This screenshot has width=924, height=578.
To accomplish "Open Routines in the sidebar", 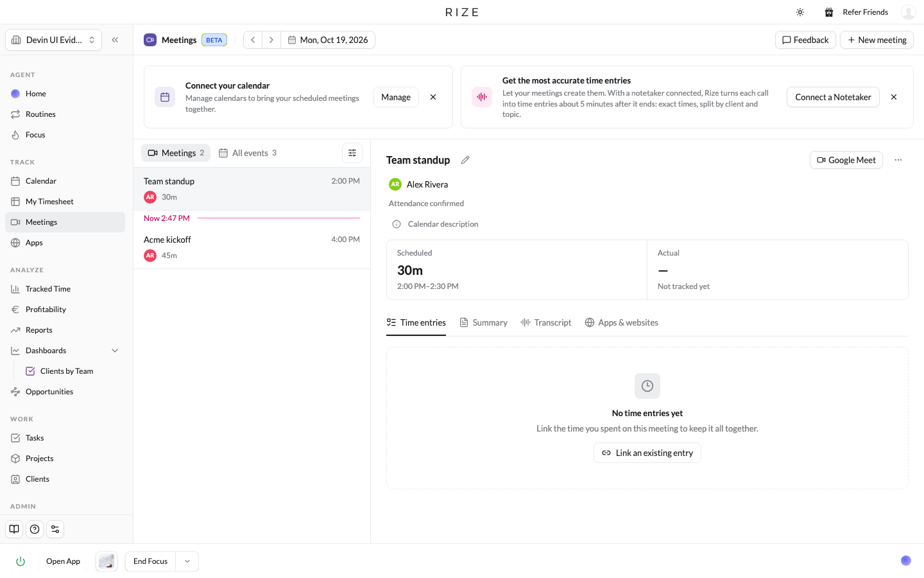I will click(65, 114).
